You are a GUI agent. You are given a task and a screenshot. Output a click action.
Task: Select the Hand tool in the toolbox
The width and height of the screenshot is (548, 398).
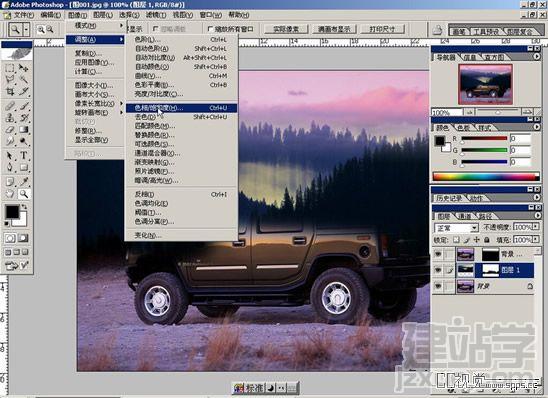click(x=10, y=194)
